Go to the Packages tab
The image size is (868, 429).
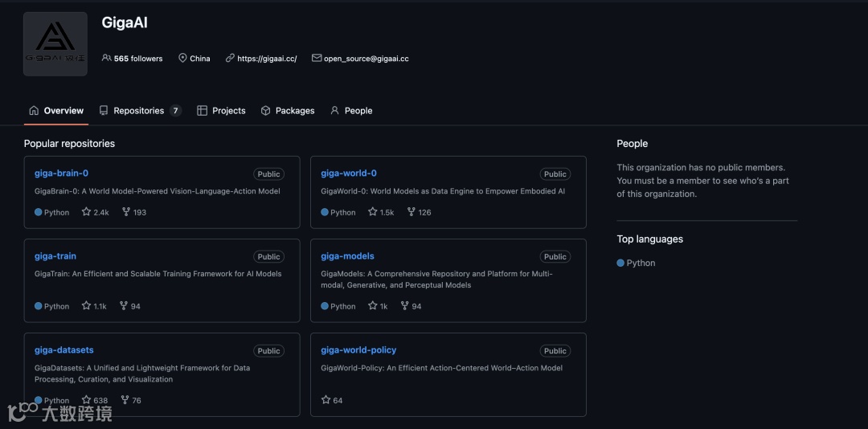[288, 111]
